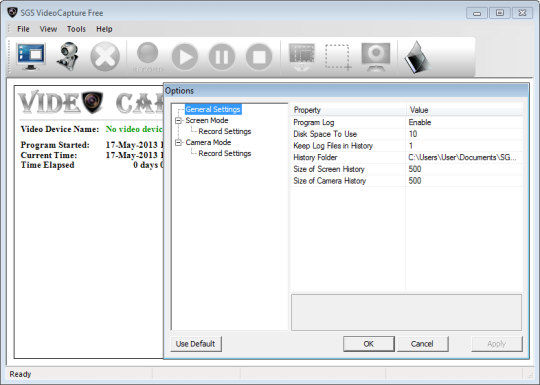Click the Cancel button

coord(423,344)
